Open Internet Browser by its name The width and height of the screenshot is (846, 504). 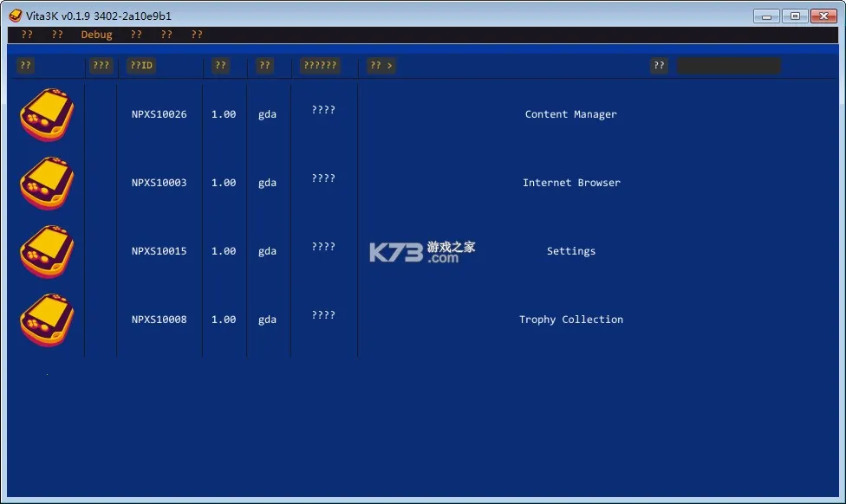point(571,183)
